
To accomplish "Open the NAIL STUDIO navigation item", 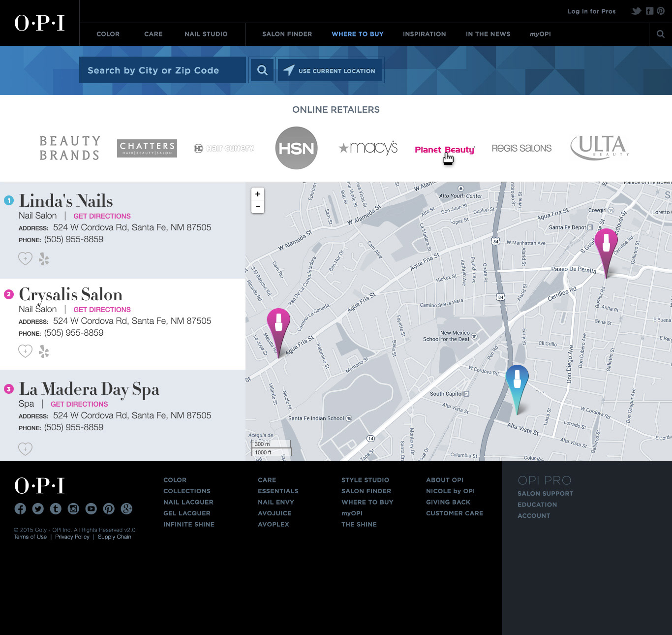I will (x=206, y=34).
